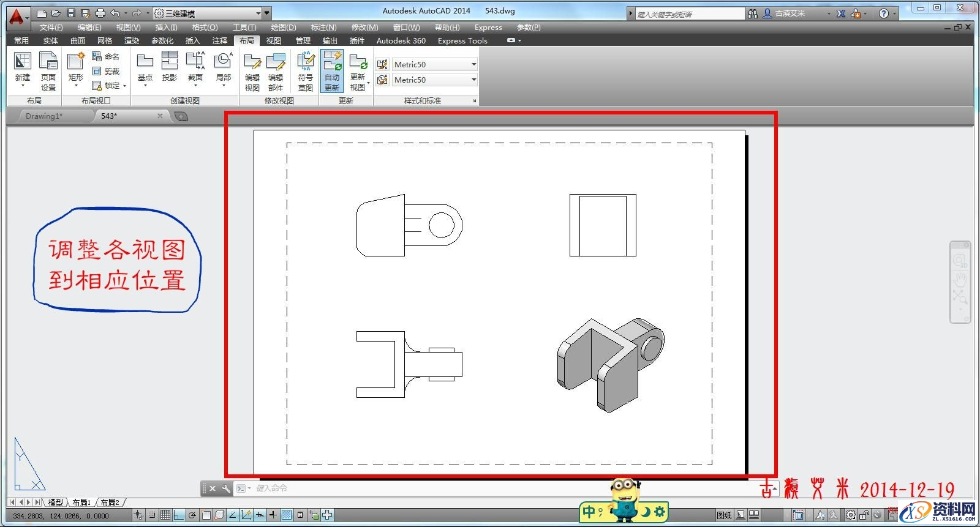This screenshot has height=527, width=980.
Task: Switch to the 注释 ribbon tab
Action: (x=219, y=40)
